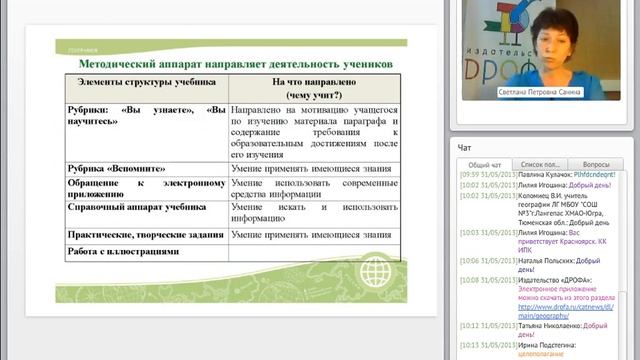This screenshot has height=360, width=640.
Task: Select the Практические, творческие задания cell
Action: coord(147,236)
